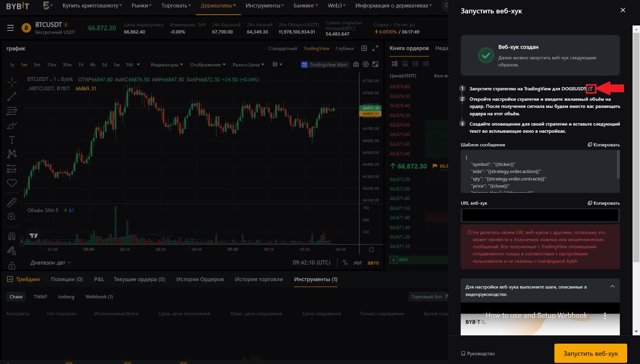Open Инструменты top menu

(265, 6)
